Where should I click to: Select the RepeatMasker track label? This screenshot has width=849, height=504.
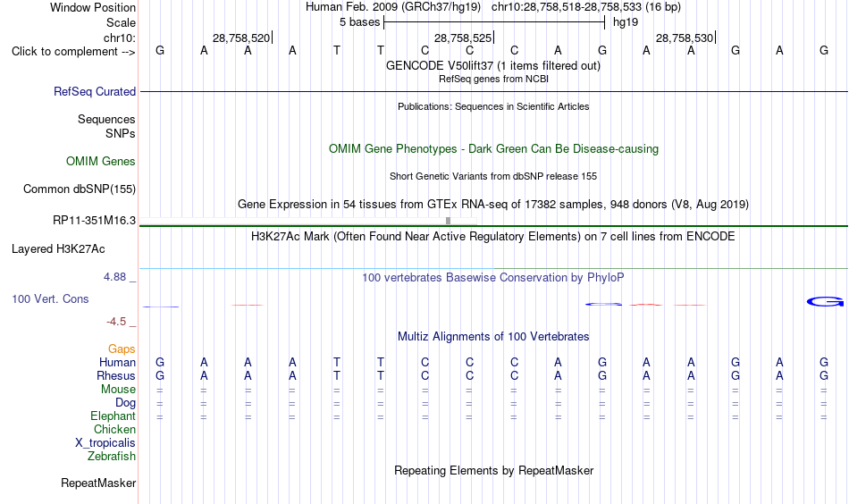click(x=98, y=483)
